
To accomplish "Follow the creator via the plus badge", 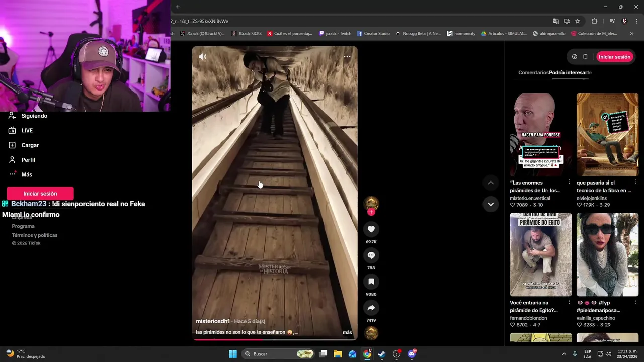I will [371, 212].
